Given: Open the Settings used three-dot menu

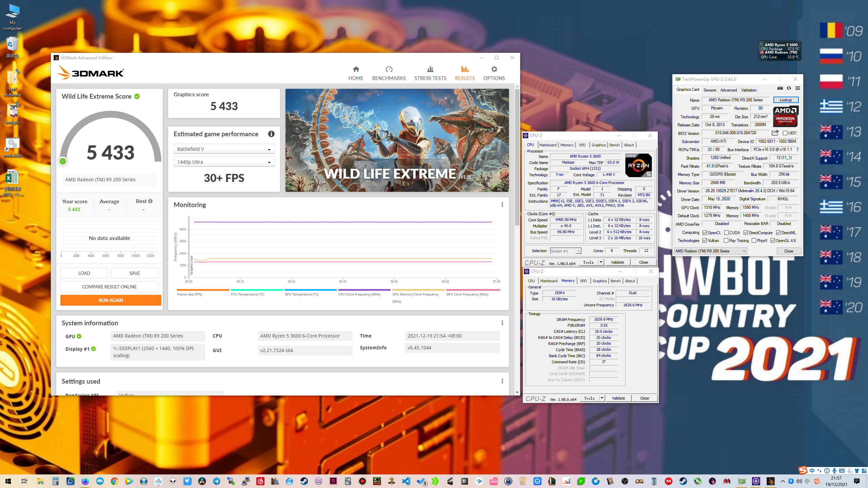Looking at the screenshot, I should [x=502, y=381].
